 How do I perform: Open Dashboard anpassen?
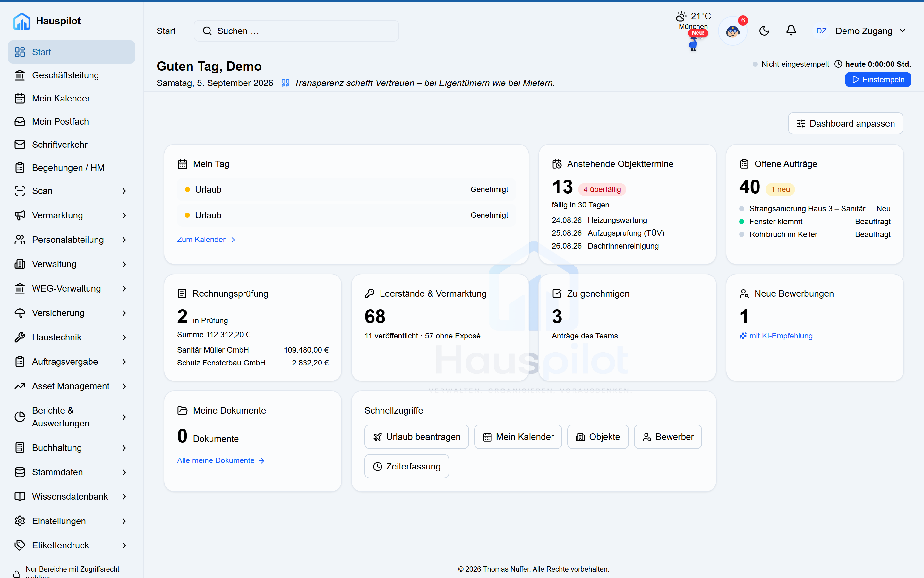[845, 124]
